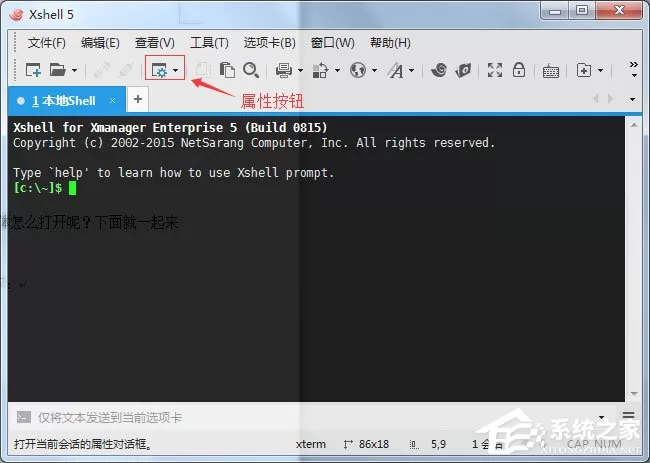Launch Xftp with swirl icon
Screen dimensions: 650x463
[439, 70]
